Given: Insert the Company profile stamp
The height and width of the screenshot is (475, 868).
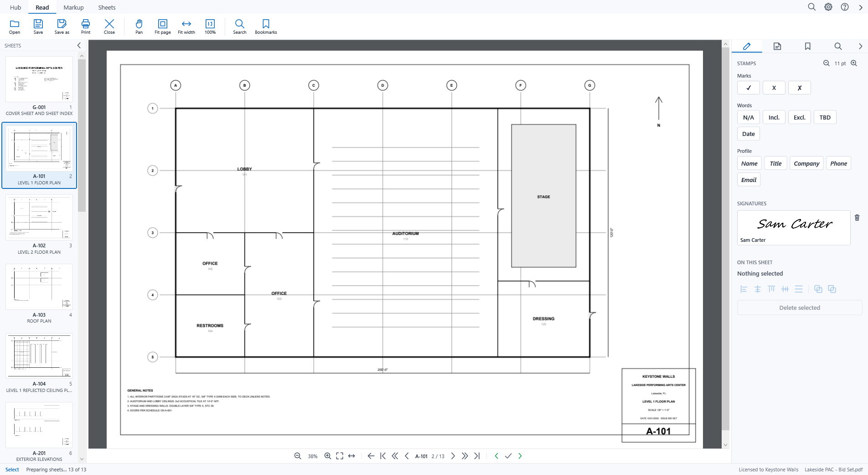Looking at the screenshot, I should 806,163.
